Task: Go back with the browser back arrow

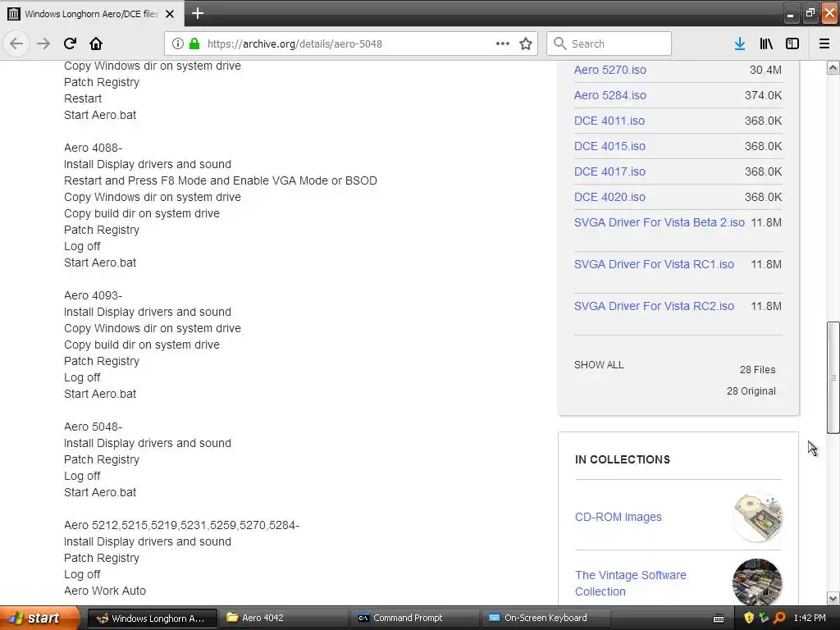Action: (x=16, y=43)
